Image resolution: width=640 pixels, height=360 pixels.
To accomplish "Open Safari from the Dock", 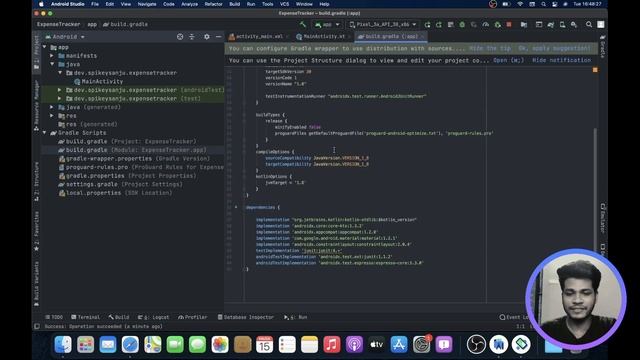I will click(130, 344).
